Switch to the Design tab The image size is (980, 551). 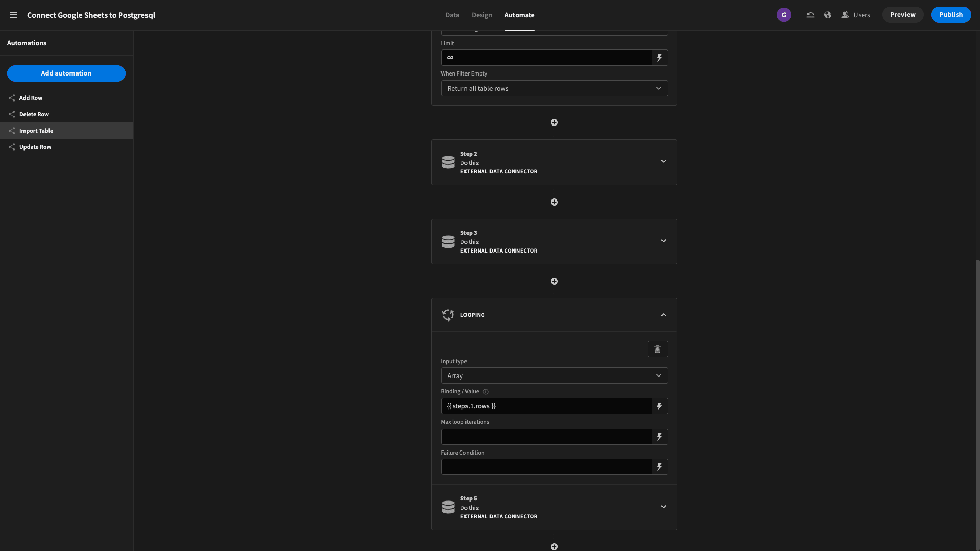point(481,15)
